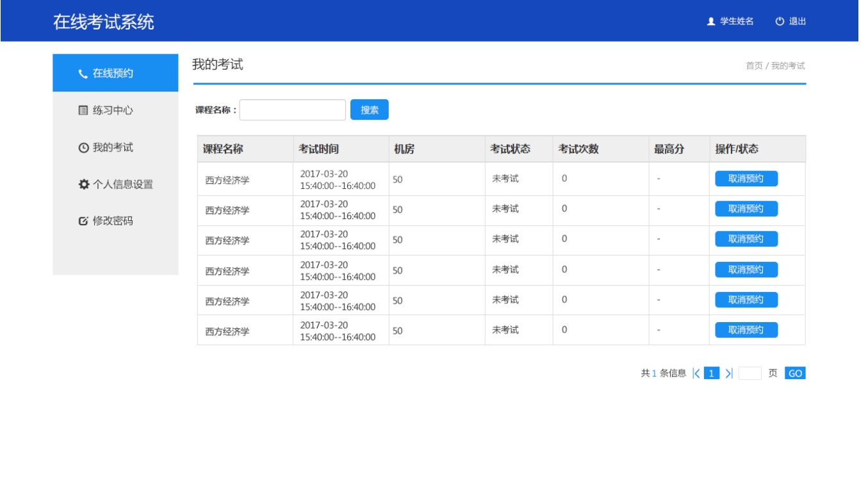Screen dimensions: 868x479
Task: Click the 首页 breadcrumb link
Action: pos(754,66)
